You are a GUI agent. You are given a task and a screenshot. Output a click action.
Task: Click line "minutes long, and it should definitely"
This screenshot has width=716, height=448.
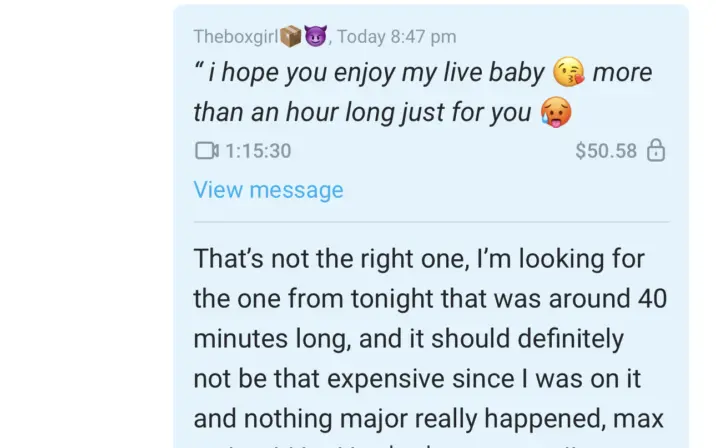point(408,338)
